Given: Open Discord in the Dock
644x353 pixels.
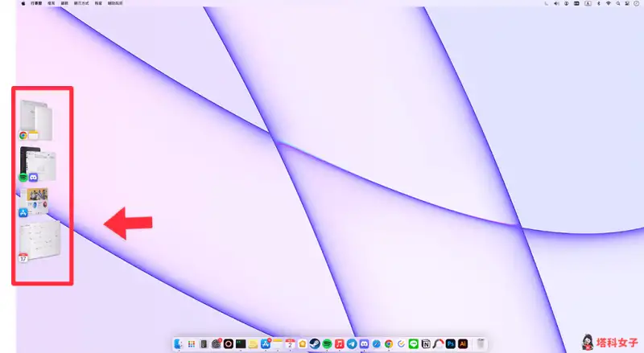Looking at the screenshot, I should 365,343.
